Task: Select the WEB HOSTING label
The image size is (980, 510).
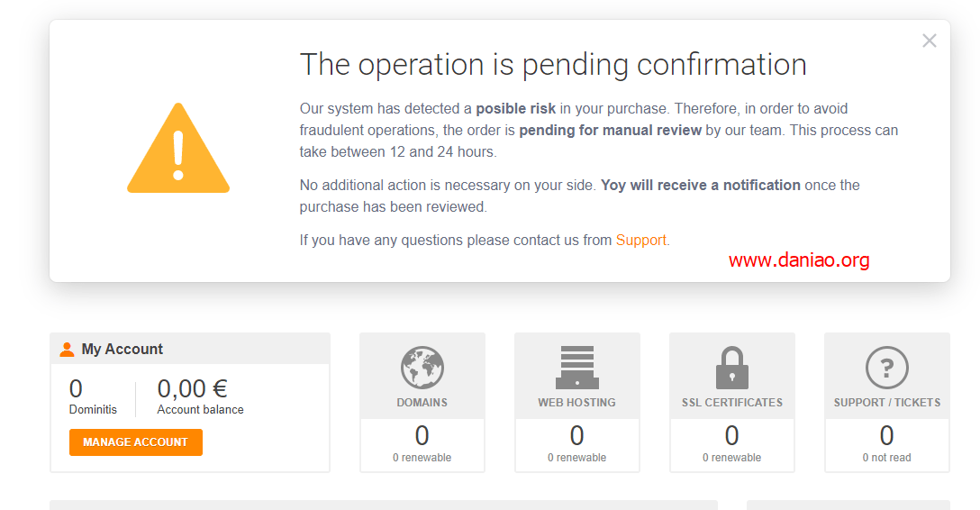Action: click(x=576, y=403)
